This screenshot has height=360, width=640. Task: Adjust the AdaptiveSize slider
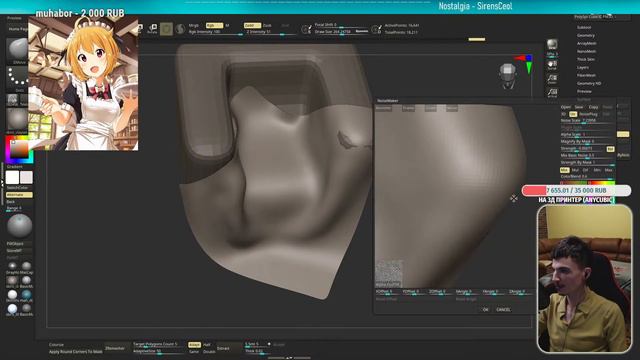click(x=157, y=351)
